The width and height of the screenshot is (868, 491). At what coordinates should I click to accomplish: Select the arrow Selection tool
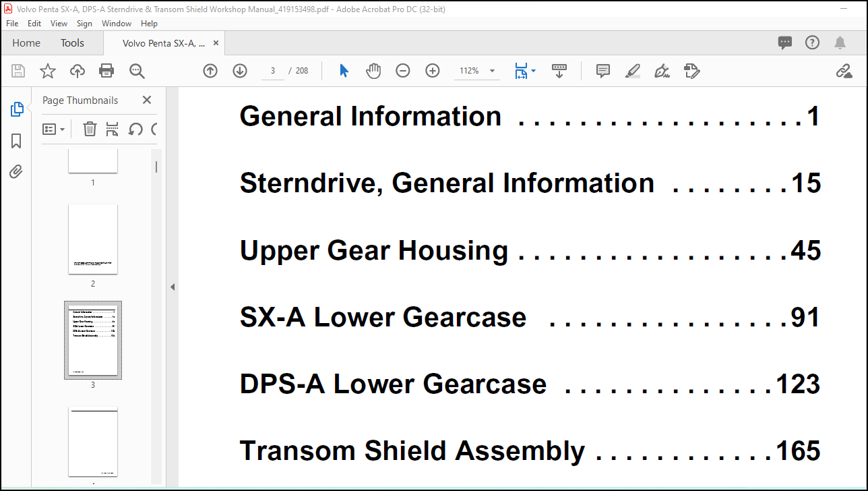344,71
